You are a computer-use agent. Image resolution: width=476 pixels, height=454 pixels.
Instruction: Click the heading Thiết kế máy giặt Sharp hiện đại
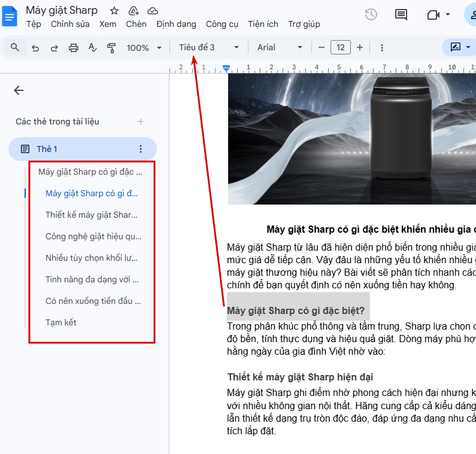(300, 377)
